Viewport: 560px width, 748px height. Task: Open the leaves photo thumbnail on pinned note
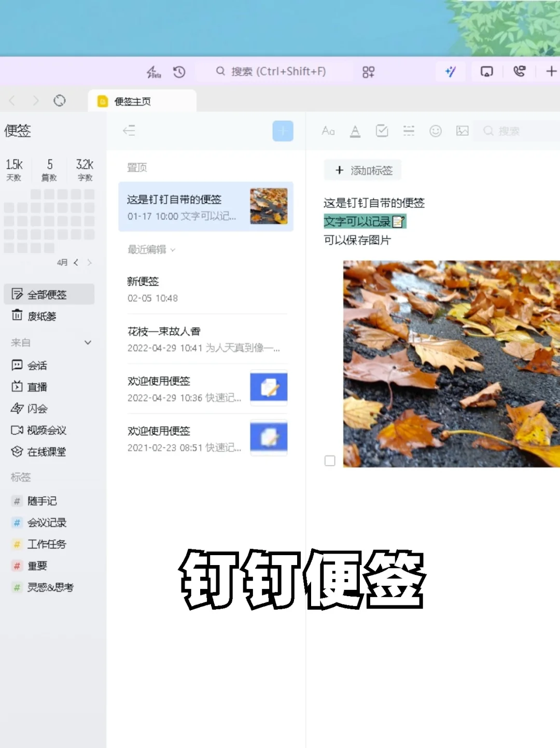[x=269, y=206]
